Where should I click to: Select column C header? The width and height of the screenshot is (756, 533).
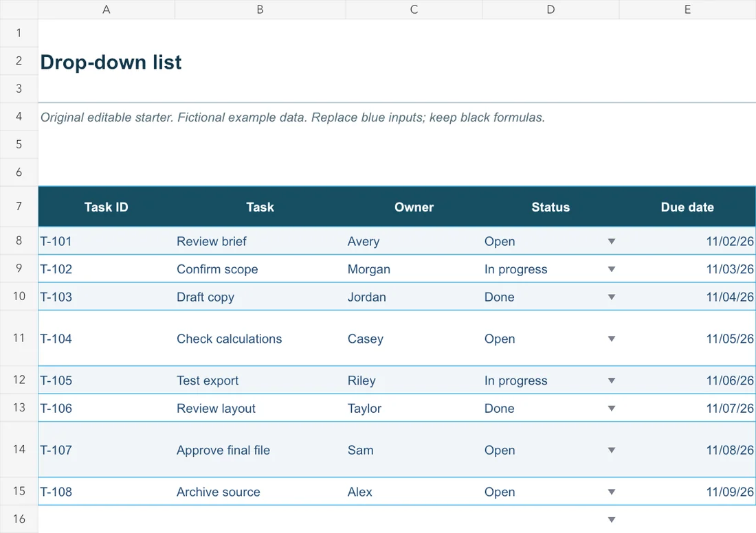click(414, 10)
